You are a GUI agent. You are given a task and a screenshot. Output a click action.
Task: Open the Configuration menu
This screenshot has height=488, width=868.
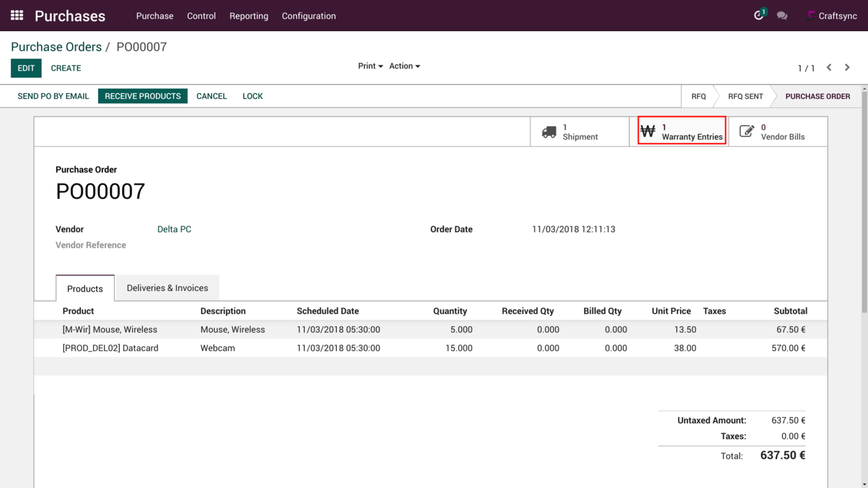pyautogui.click(x=309, y=16)
